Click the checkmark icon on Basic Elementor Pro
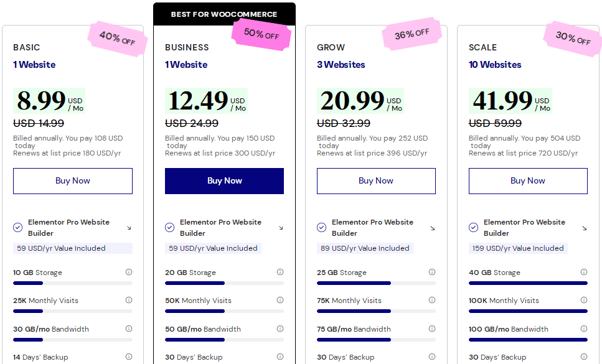The width and height of the screenshot is (602, 364). [17, 227]
